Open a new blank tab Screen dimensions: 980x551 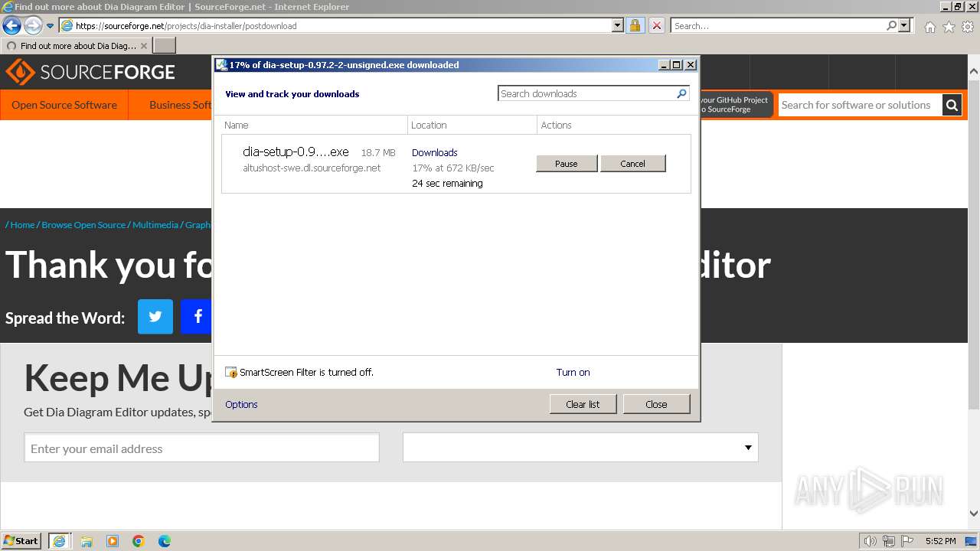(165, 46)
